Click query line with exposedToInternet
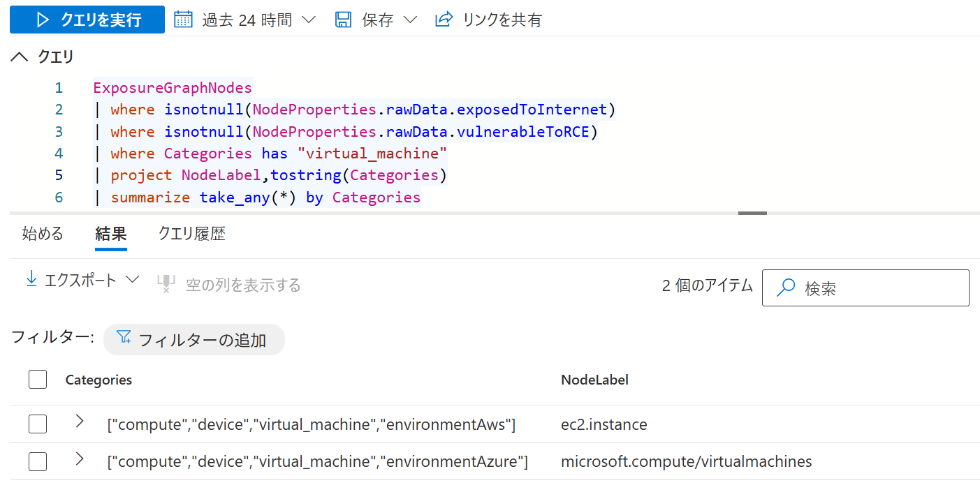 point(354,110)
